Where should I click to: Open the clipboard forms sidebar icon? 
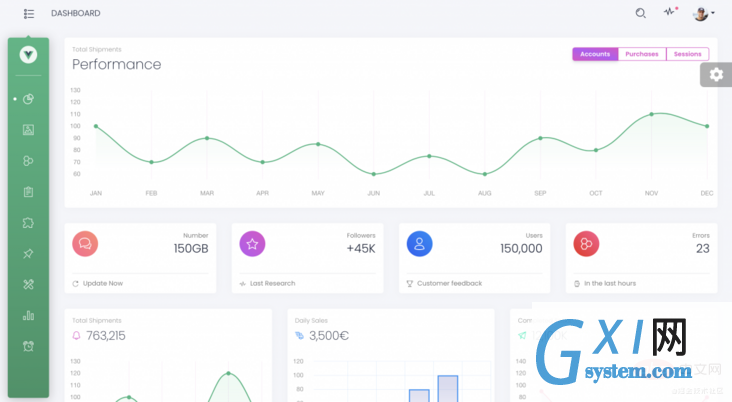28,191
